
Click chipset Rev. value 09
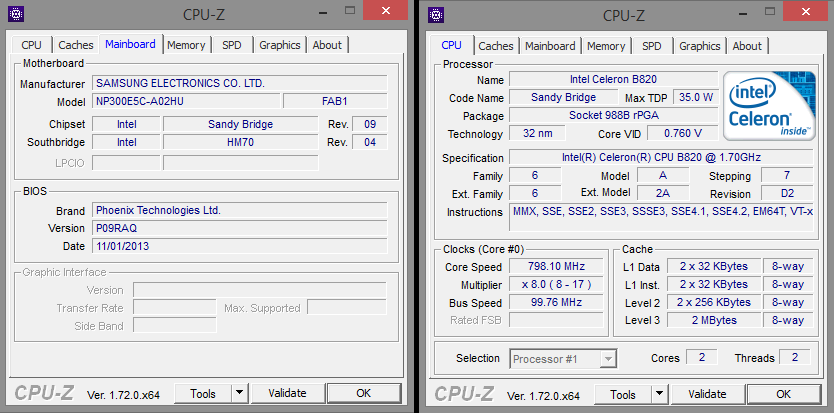pos(370,125)
